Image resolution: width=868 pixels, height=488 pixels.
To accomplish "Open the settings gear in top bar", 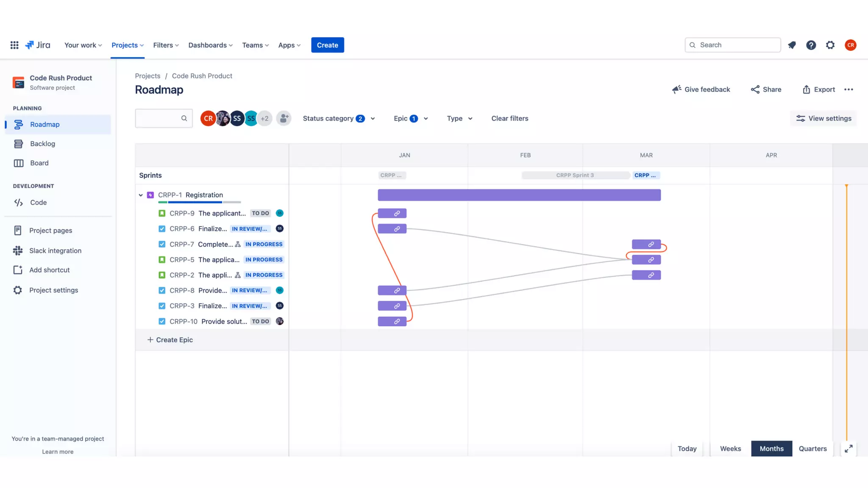I will (830, 45).
